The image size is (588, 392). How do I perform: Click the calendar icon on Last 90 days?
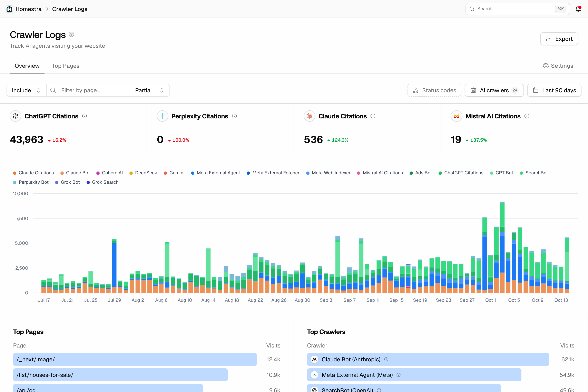pyautogui.click(x=536, y=90)
